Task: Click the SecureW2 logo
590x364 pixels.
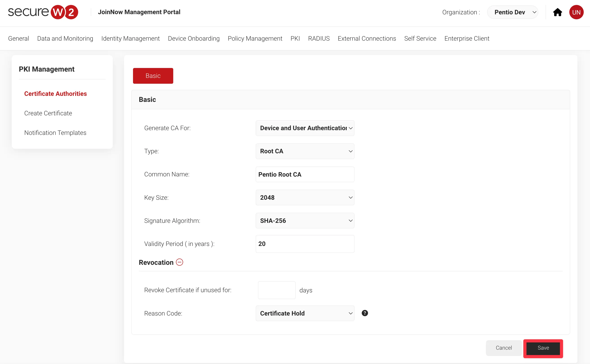Action: [x=43, y=12]
